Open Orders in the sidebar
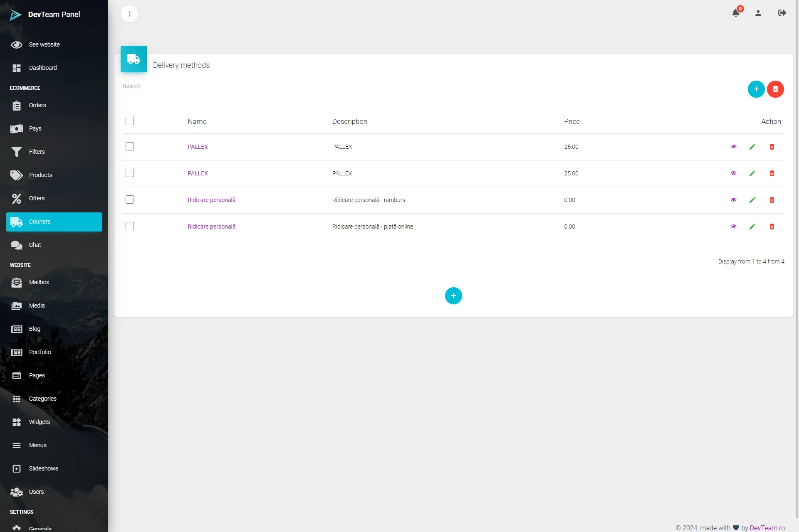Viewport: 799px width, 532px height. (x=37, y=105)
